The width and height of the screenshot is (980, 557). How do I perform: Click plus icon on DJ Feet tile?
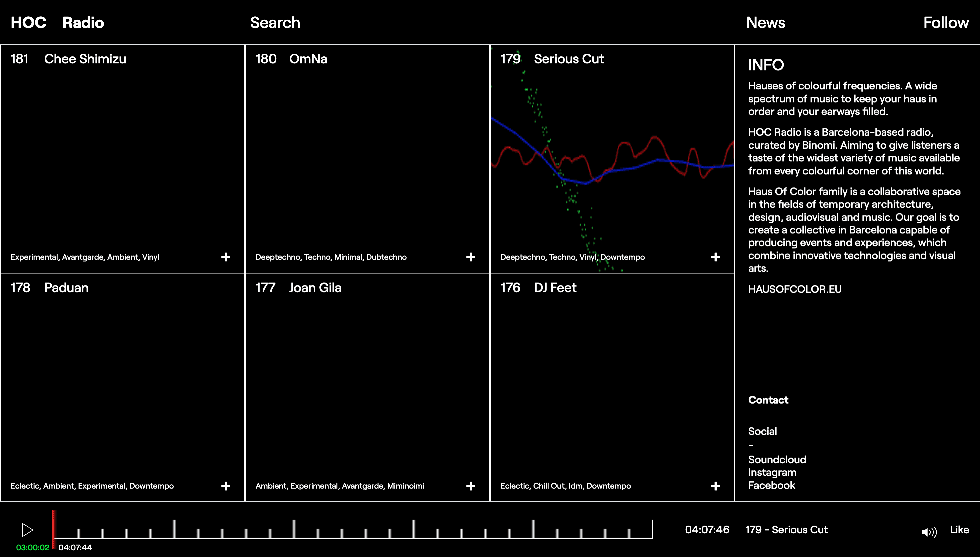716,486
